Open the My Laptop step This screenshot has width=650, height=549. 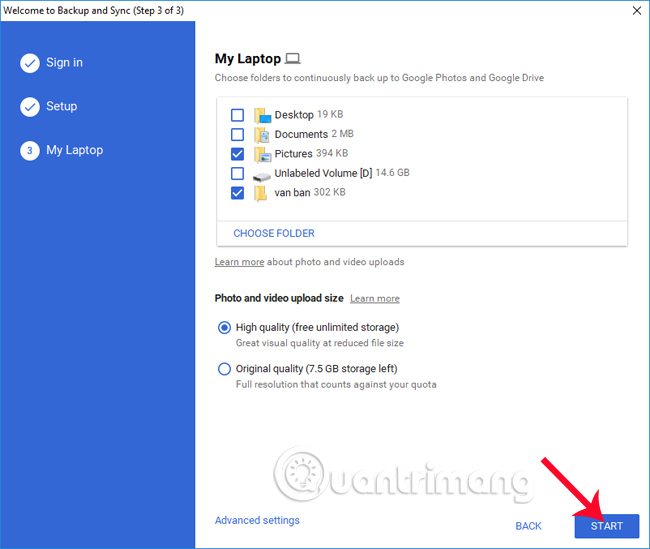pos(75,150)
